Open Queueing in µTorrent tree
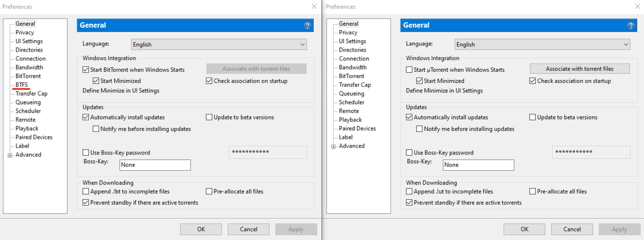This screenshot has width=644, height=240. point(351,94)
